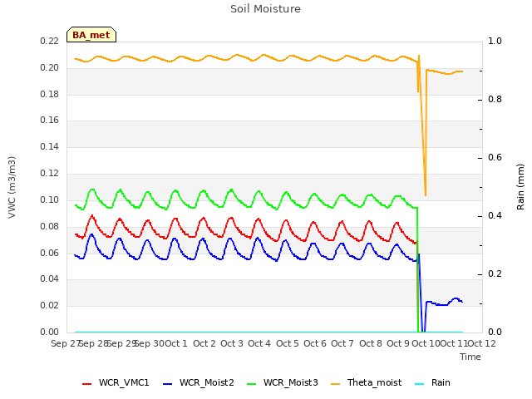Click the blue WCR_Moist2 legend swatch
Image resolution: width=532 pixels, height=399 pixels.
click(x=168, y=384)
